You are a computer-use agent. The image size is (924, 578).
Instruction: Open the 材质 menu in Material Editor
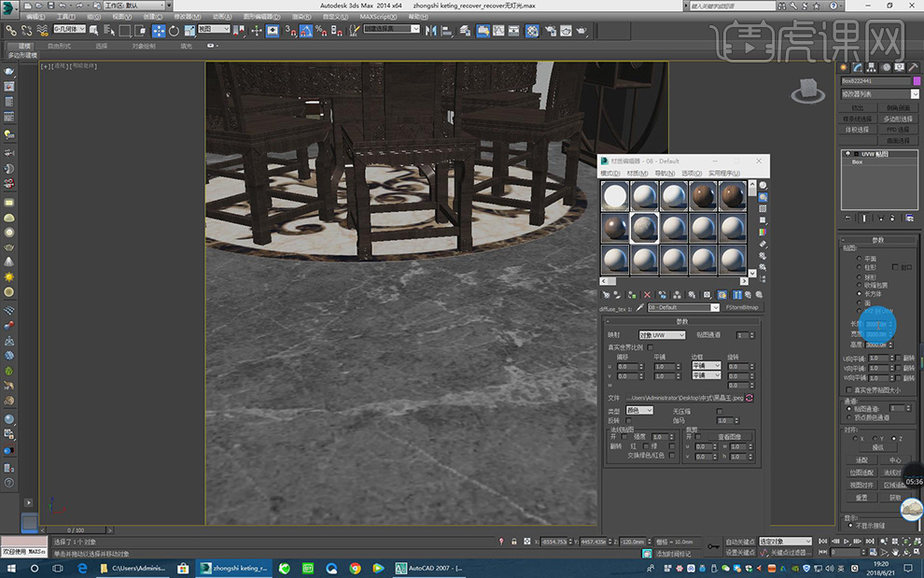pyautogui.click(x=637, y=173)
